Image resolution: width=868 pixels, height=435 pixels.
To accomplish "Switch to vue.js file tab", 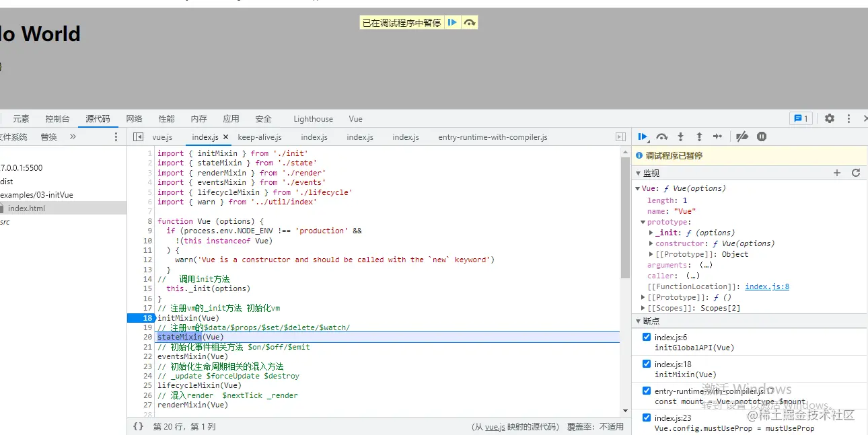I will point(162,137).
